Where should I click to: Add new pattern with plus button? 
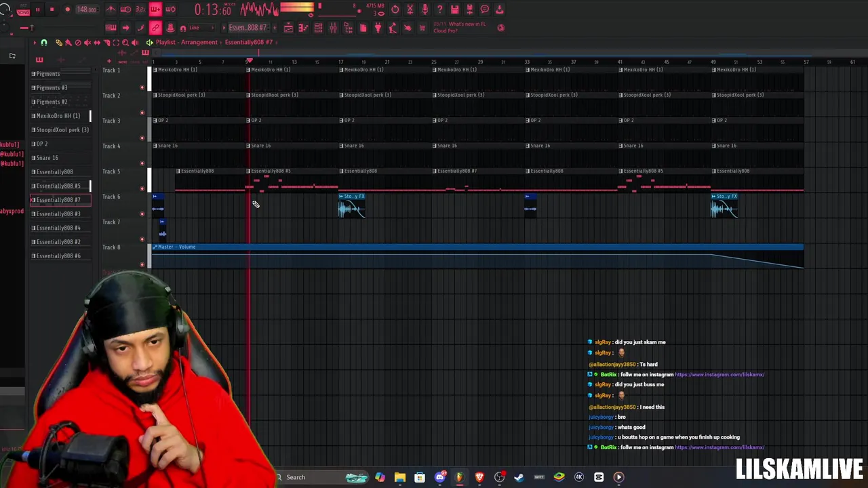pos(274,28)
